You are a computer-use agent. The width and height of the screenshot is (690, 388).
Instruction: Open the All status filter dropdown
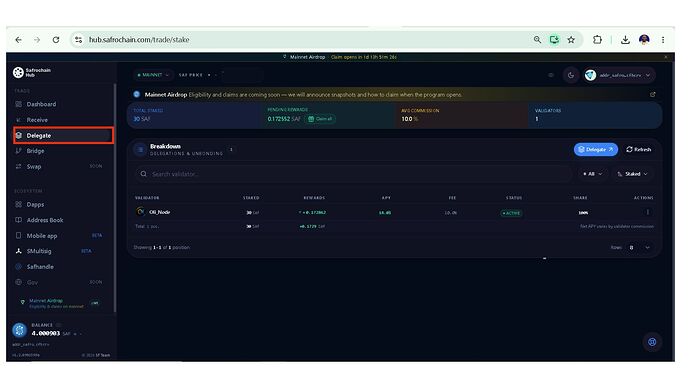(592, 174)
